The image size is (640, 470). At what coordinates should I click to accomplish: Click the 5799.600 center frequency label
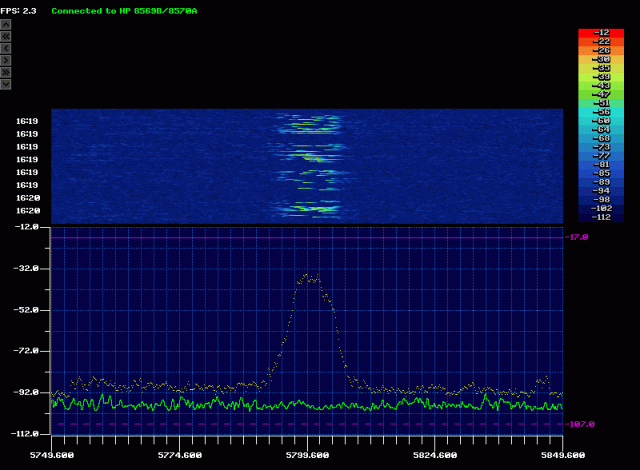[x=307, y=455]
